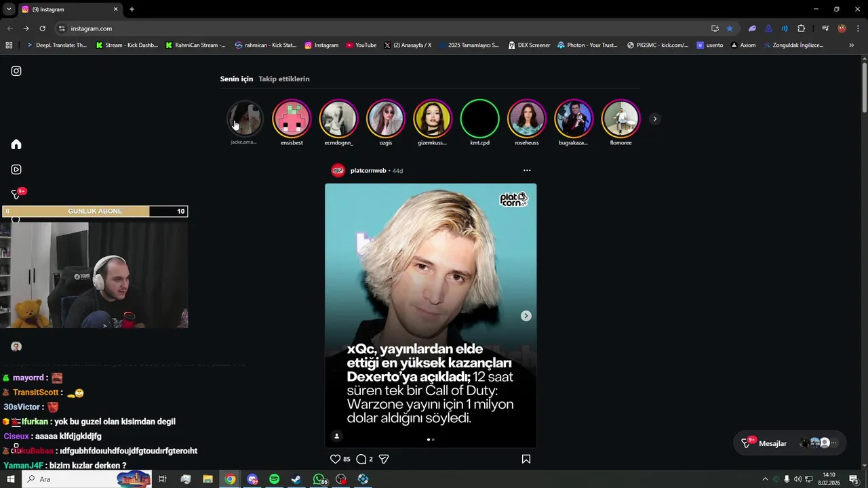The height and width of the screenshot is (488, 868).
Task: Open ensisbest story
Action: click(292, 119)
